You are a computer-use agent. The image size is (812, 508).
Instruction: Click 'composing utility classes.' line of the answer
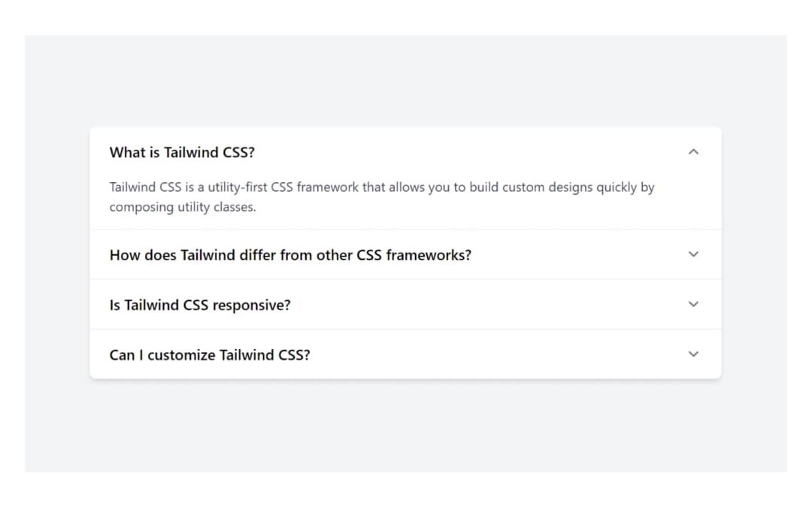[183, 207]
